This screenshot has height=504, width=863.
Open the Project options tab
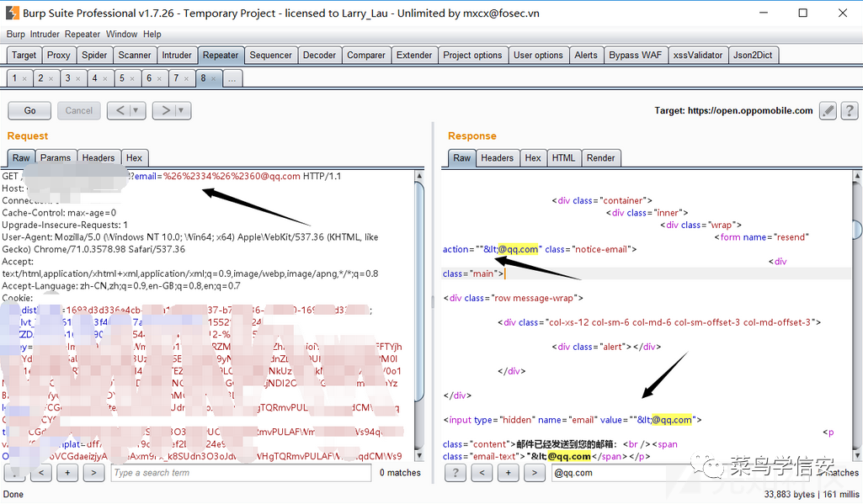pyautogui.click(x=472, y=55)
